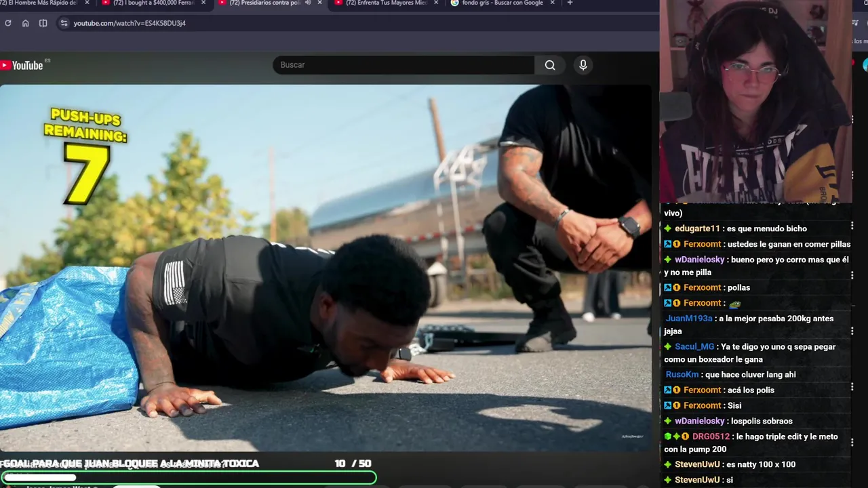Click Ferxoomt on the comer pillas message
868x488 pixels.
point(702,245)
